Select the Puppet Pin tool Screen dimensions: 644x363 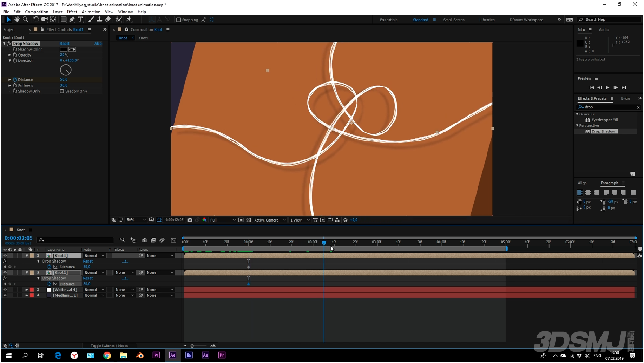coord(129,20)
